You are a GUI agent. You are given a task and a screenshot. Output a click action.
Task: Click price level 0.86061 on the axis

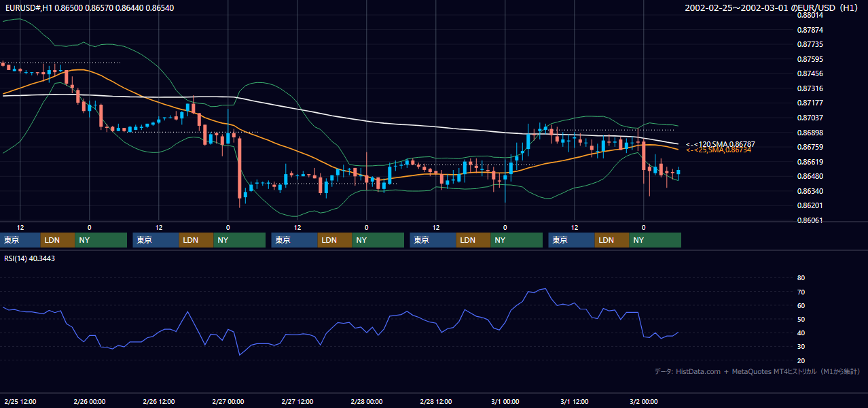(810, 220)
